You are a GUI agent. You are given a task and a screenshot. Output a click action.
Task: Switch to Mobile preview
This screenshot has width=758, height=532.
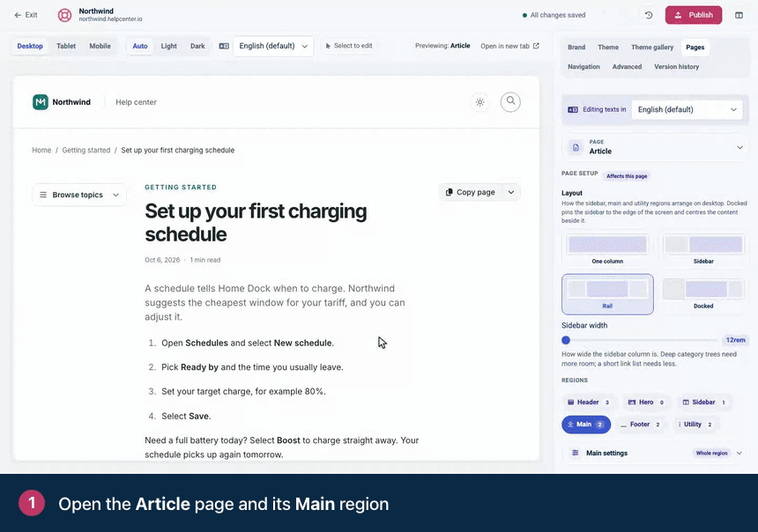tap(100, 46)
